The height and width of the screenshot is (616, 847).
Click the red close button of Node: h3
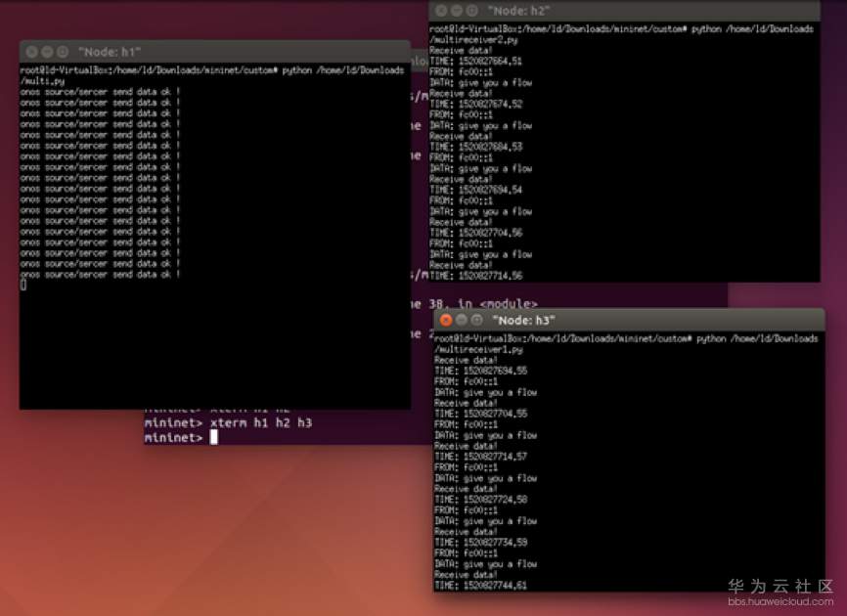[x=446, y=320]
